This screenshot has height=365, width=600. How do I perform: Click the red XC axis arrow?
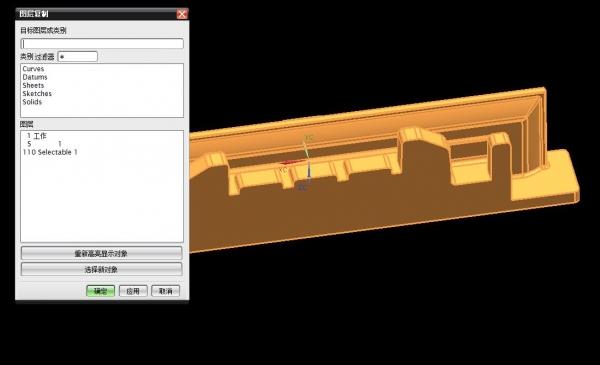pos(292,163)
